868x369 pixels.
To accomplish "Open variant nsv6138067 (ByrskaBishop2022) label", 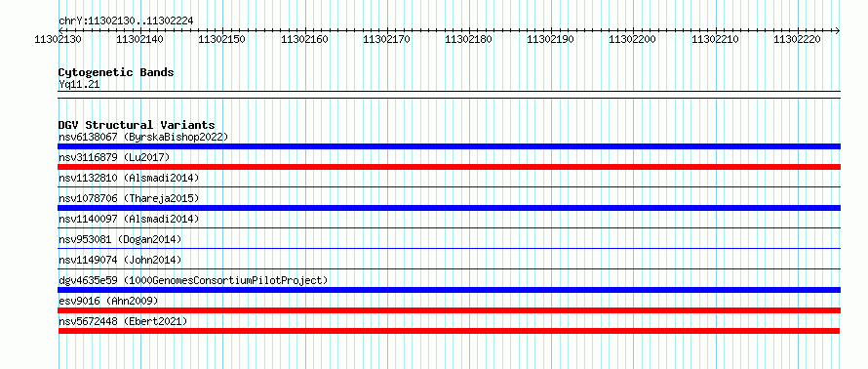I will coord(143,137).
